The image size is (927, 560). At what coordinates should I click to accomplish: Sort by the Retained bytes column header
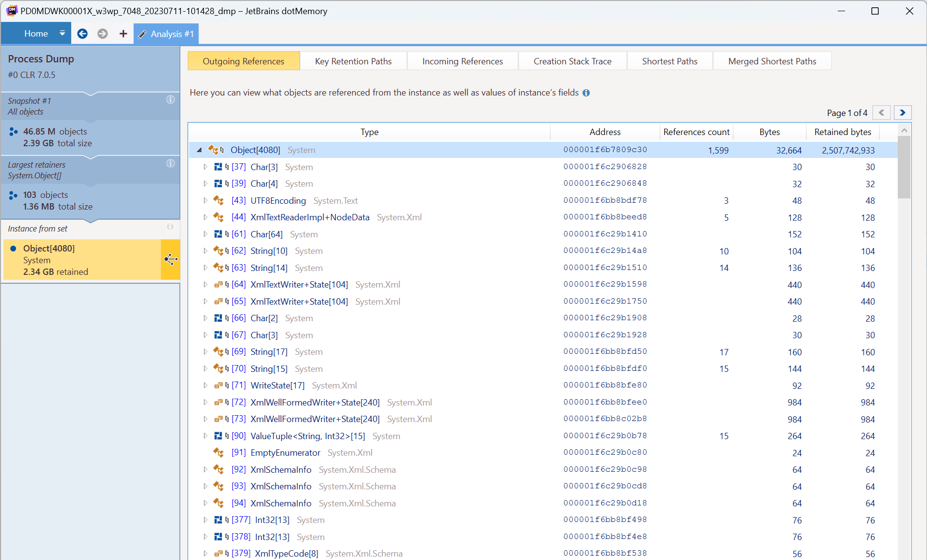tap(843, 132)
